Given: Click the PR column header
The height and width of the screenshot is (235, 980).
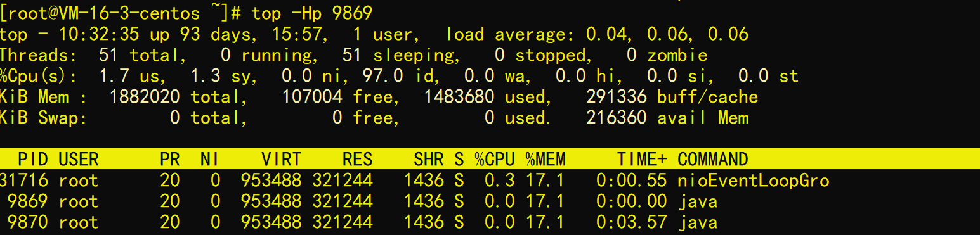Looking at the screenshot, I should coord(170,159).
